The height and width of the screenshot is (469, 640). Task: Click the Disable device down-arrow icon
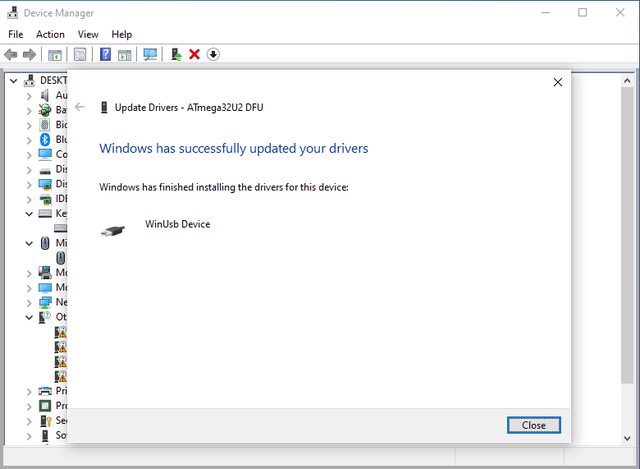pos(213,54)
